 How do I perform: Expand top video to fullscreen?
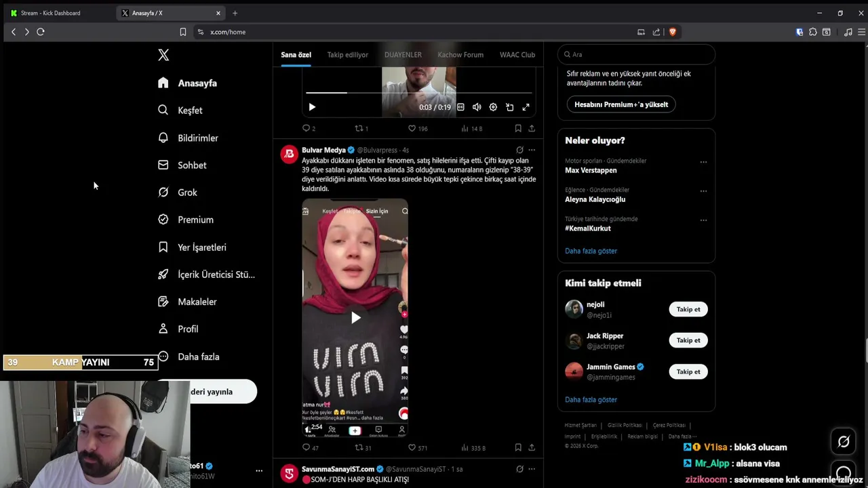coord(526,107)
